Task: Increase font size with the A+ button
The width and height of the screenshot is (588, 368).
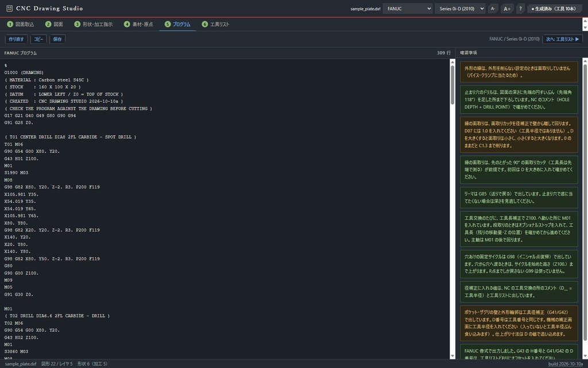Action: 507,9
